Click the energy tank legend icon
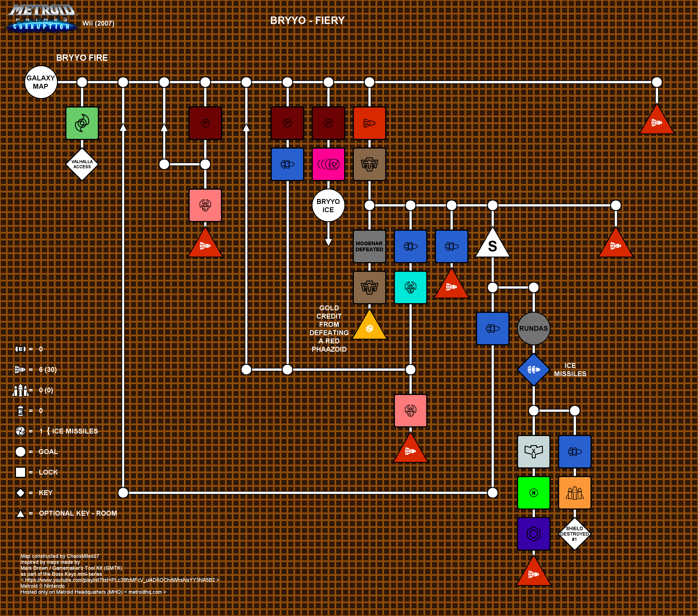This screenshot has width=698, height=616. [x=21, y=349]
